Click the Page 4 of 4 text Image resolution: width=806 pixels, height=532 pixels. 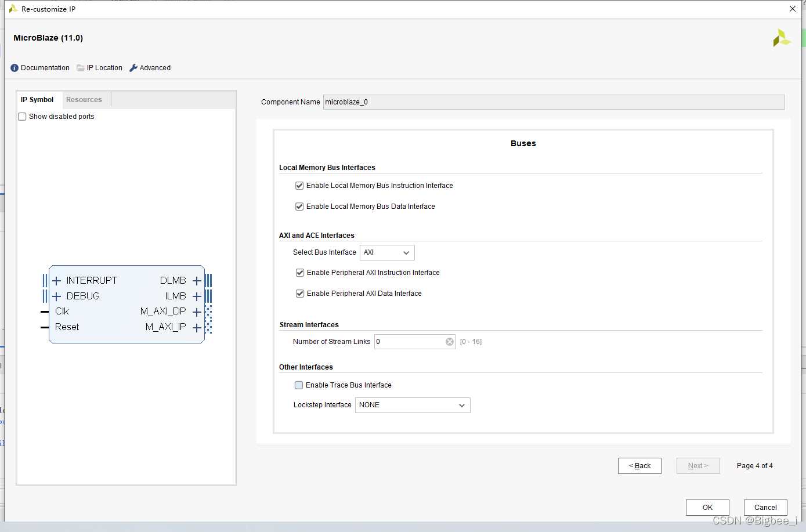click(755, 466)
